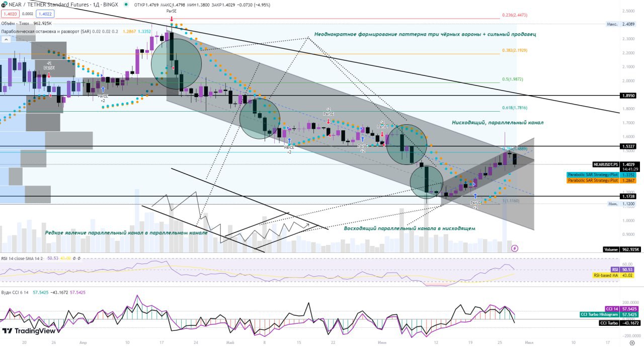
Task: Click the blue ParLE arrow near 1.1160 level
Action: tap(475, 195)
